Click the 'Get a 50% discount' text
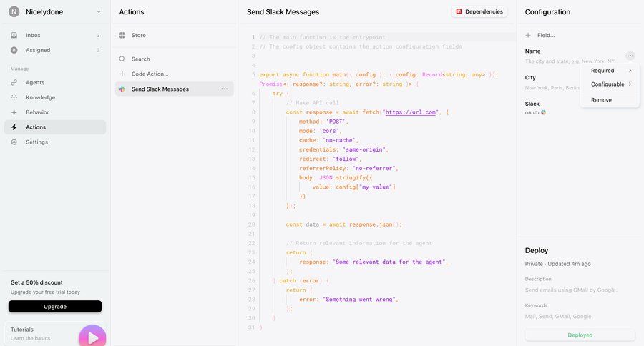This screenshot has height=346, width=644. pyautogui.click(x=36, y=282)
